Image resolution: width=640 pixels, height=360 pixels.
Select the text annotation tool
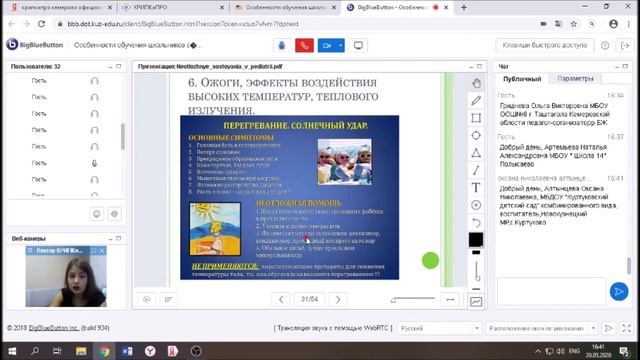(x=476, y=188)
